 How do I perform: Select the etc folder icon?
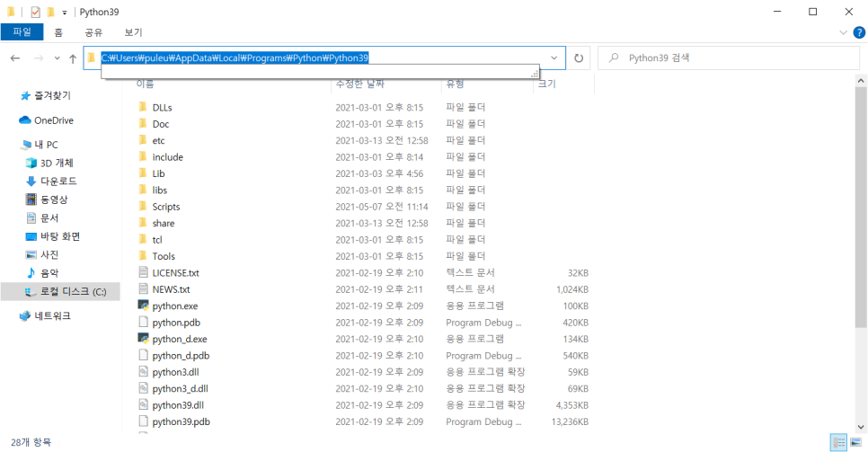(143, 140)
